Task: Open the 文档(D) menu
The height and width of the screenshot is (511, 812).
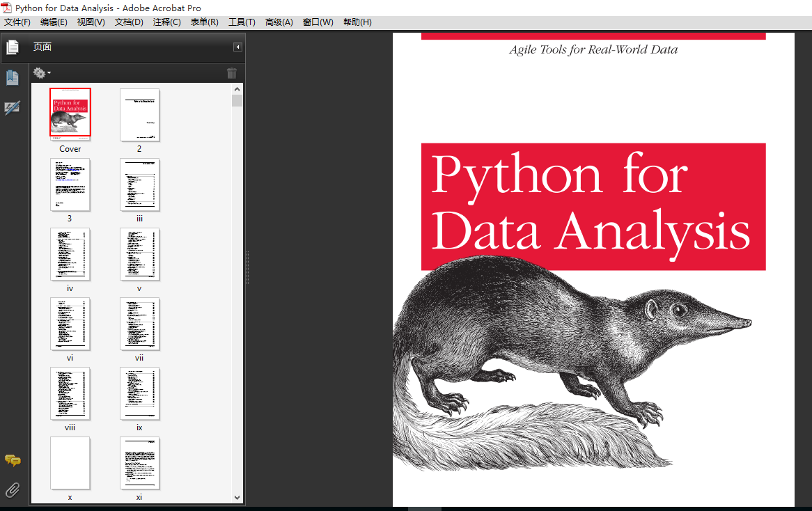Action: tap(129, 22)
